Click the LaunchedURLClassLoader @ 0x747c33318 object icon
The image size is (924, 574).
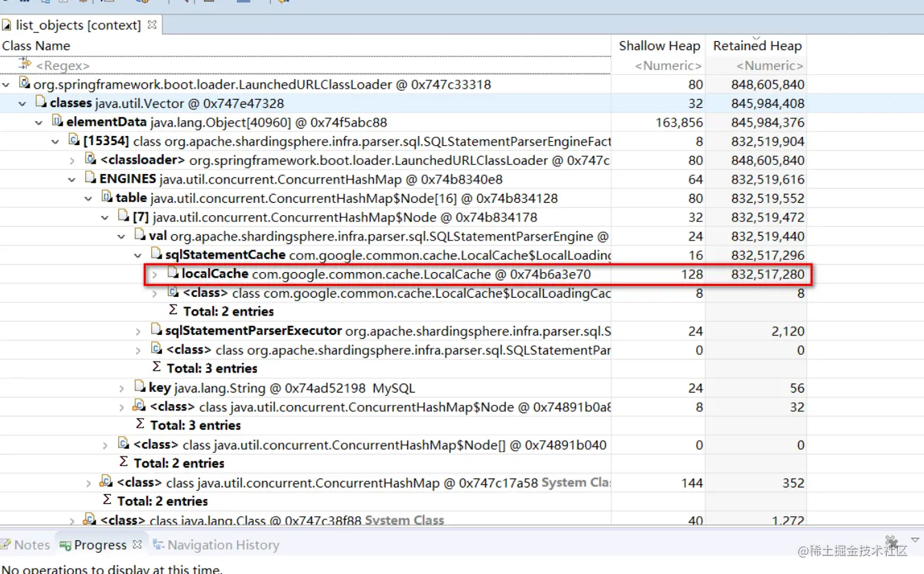(25, 84)
